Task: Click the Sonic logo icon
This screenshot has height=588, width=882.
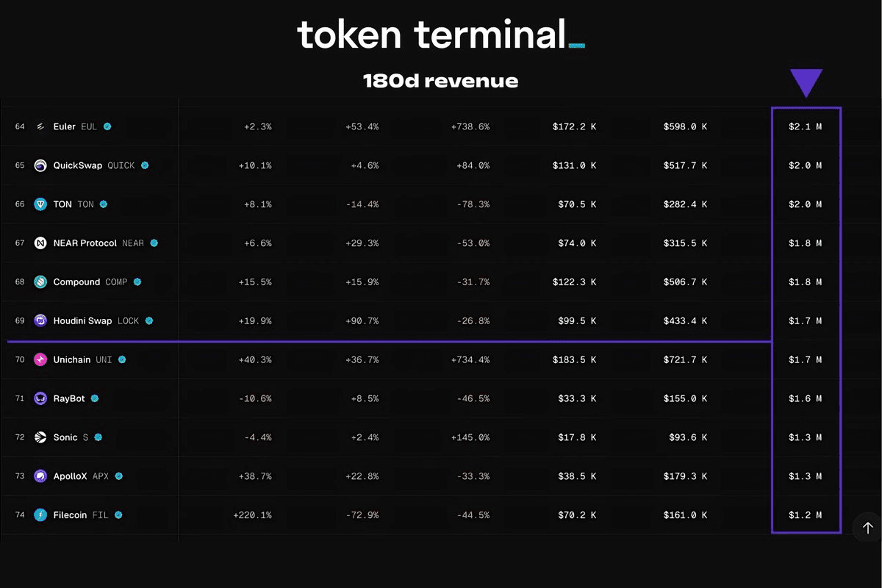Action: [x=40, y=437]
